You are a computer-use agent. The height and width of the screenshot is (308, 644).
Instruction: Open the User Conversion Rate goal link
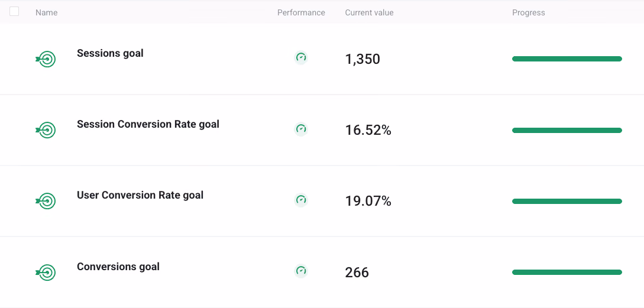click(140, 195)
